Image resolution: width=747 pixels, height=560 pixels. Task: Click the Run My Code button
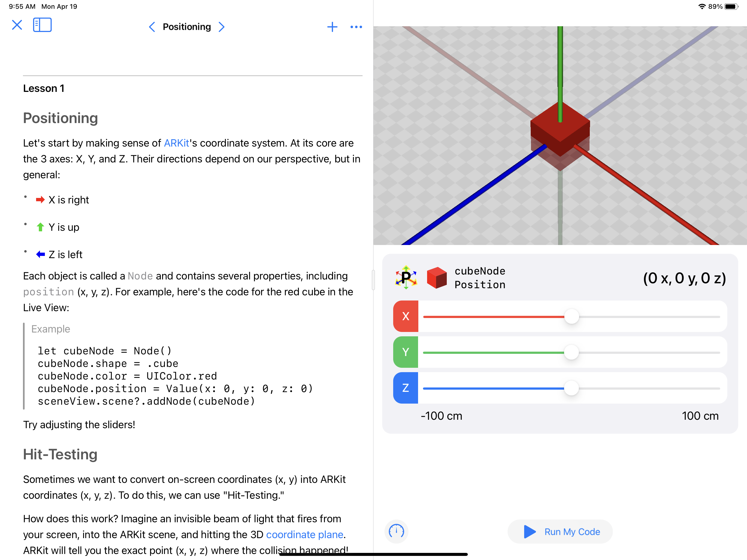[560, 532]
